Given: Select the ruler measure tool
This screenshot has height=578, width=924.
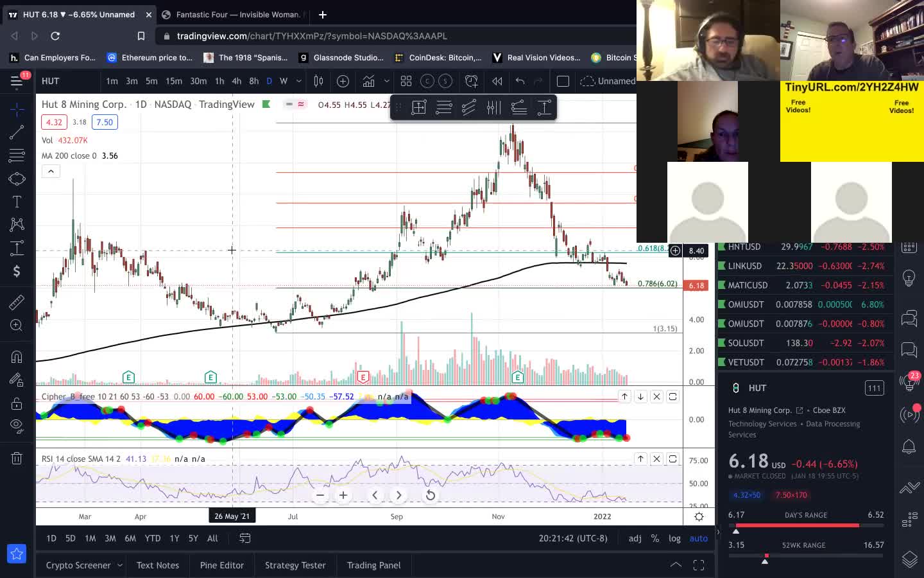Looking at the screenshot, I should coord(17,302).
